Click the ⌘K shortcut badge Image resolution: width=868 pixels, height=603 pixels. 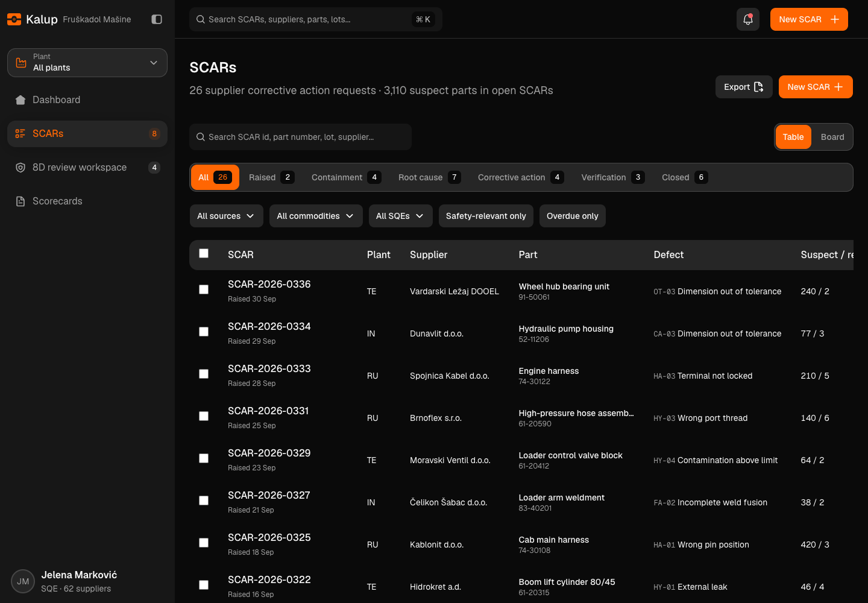(423, 19)
